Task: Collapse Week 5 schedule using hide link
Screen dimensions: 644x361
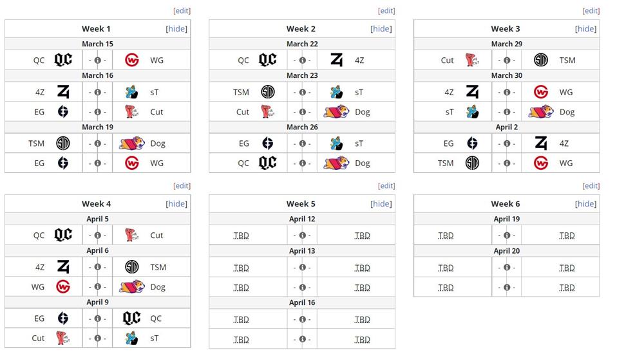Action: point(381,204)
